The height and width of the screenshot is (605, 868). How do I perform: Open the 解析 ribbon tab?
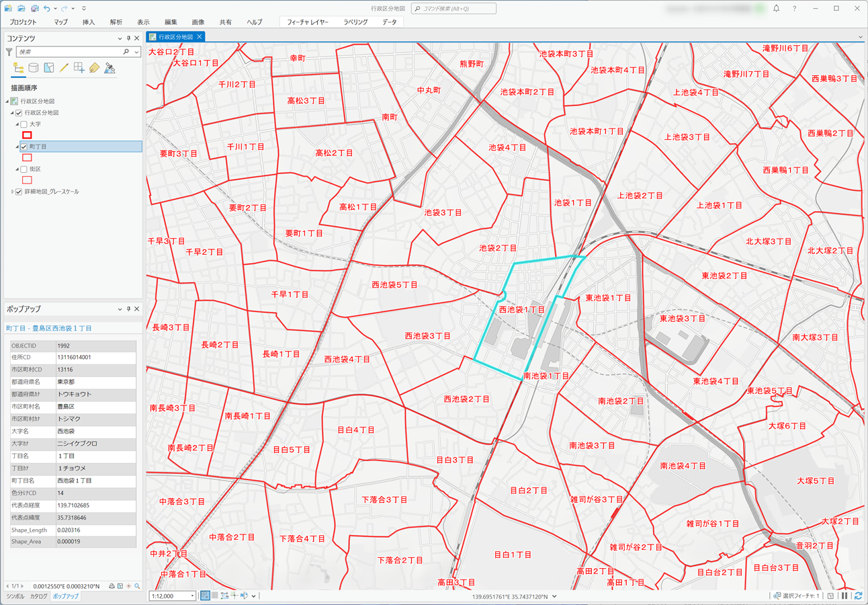click(x=116, y=22)
